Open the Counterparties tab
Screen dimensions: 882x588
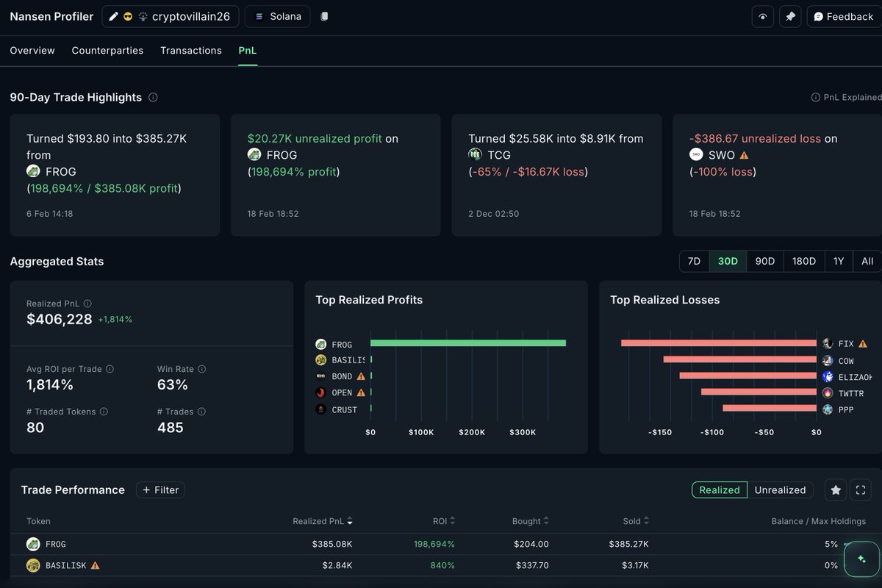(107, 50)
